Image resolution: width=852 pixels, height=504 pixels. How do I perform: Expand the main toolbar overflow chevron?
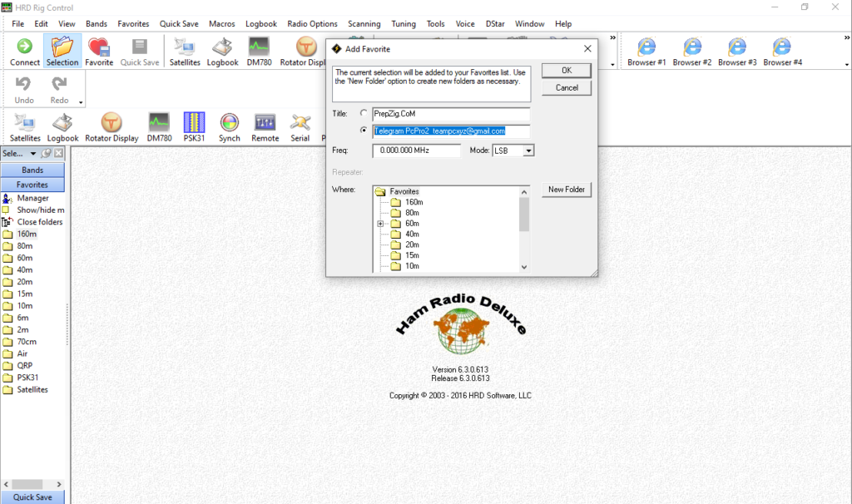612,37
